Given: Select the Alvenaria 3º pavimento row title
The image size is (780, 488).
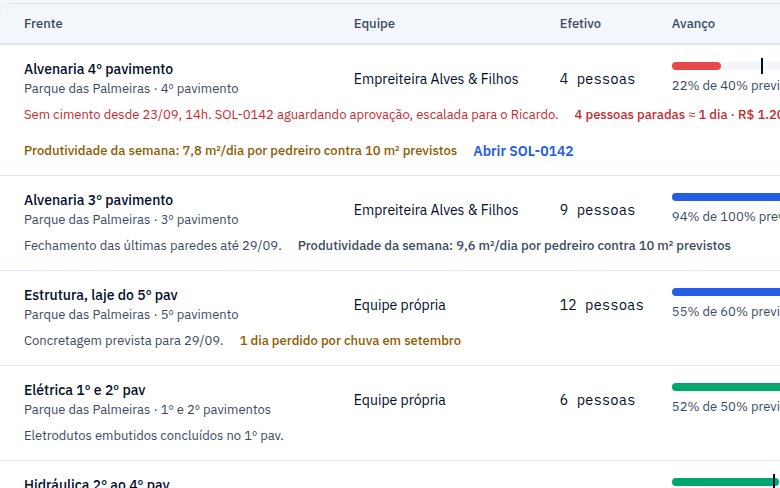Looking at the screenshot, I should (x=98, y=200).
